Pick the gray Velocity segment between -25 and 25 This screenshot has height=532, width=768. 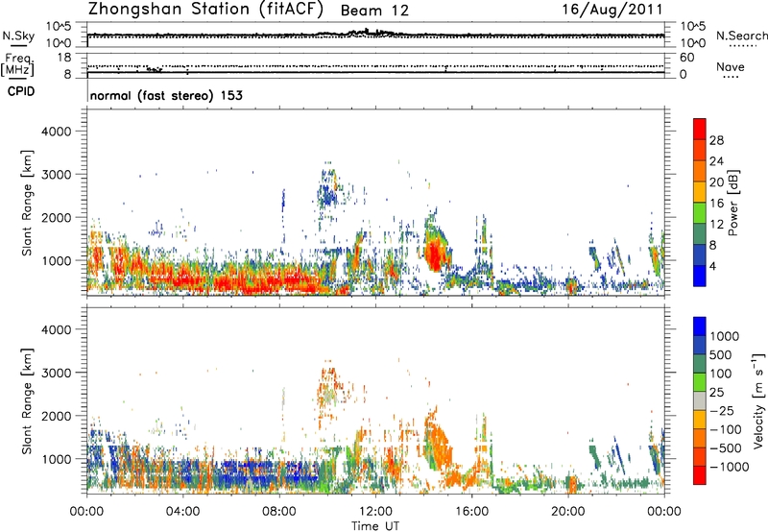[x=700, y=400]
